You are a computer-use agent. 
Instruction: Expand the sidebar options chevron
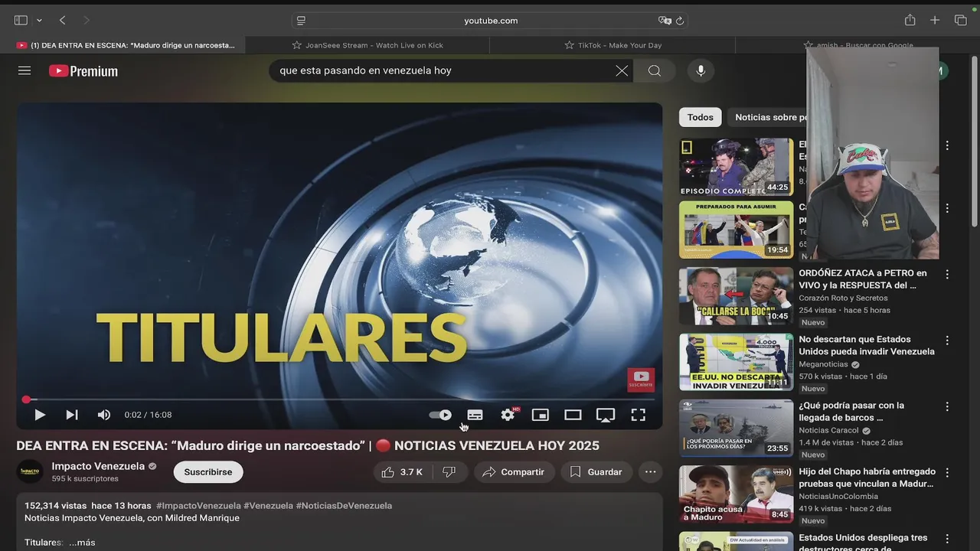pos(39,21)
